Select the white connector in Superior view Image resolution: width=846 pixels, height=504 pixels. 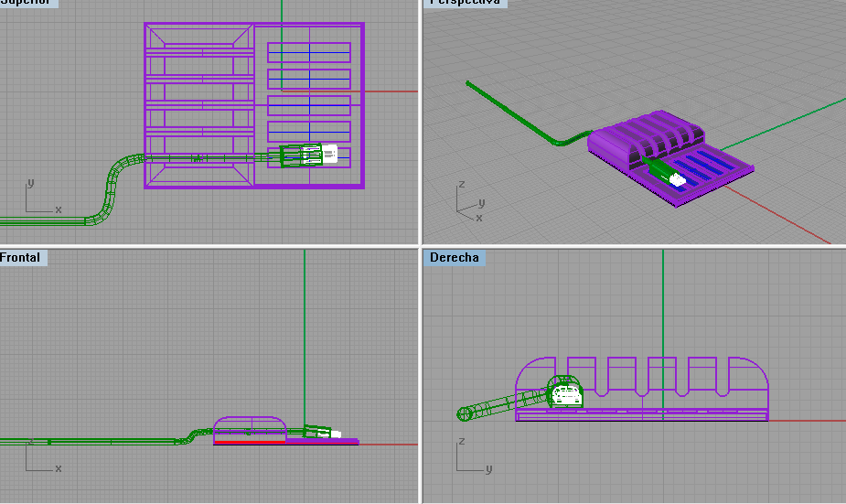[x=329, y=154]
